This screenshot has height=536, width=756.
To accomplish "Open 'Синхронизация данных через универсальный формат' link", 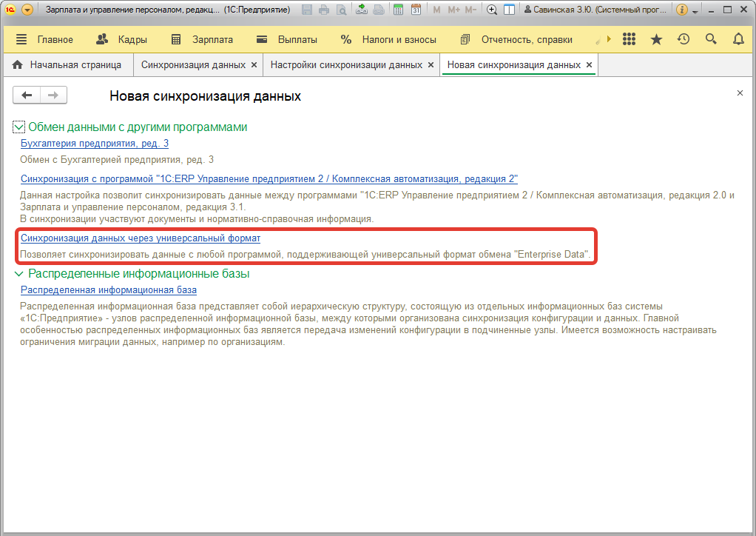I will [141, 238].
